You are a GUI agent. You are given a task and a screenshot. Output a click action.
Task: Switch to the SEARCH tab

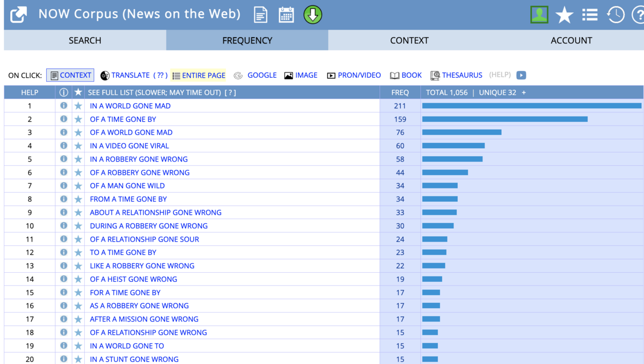[85, 40]
